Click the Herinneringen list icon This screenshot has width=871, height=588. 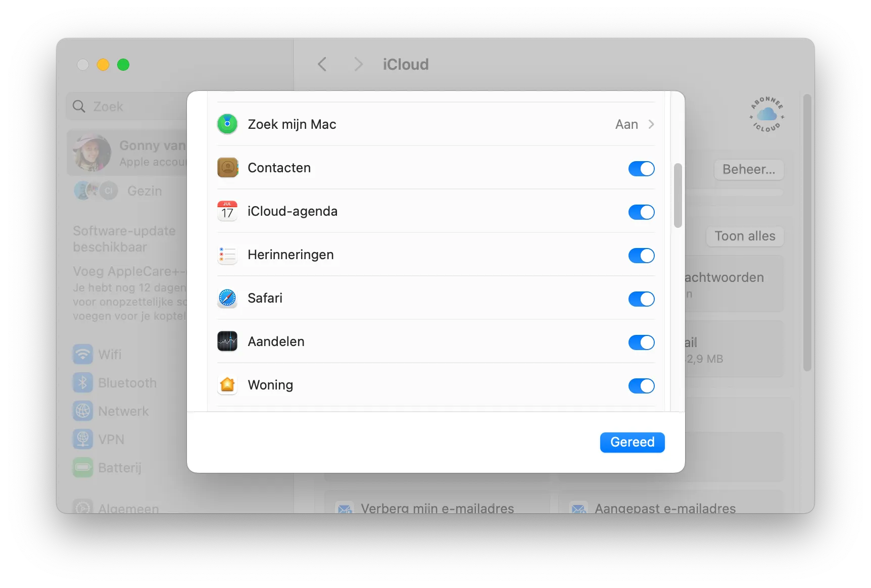tap(227, 255)
